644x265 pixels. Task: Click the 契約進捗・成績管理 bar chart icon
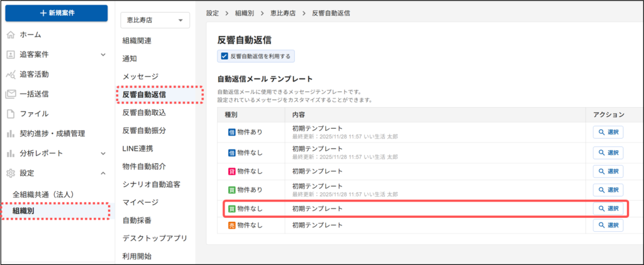11,134
